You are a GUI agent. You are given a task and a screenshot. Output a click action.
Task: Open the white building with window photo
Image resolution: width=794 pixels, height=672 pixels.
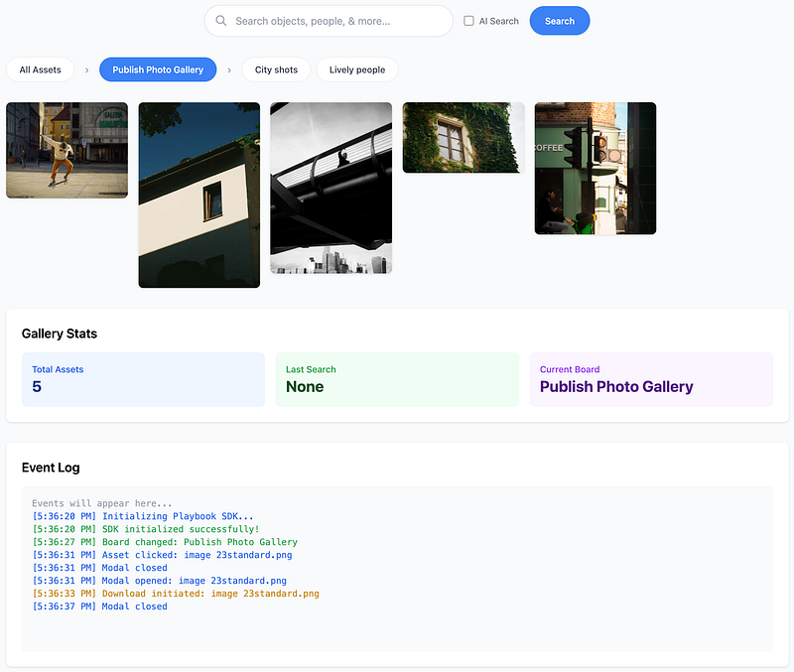click(x=198, y=195)
